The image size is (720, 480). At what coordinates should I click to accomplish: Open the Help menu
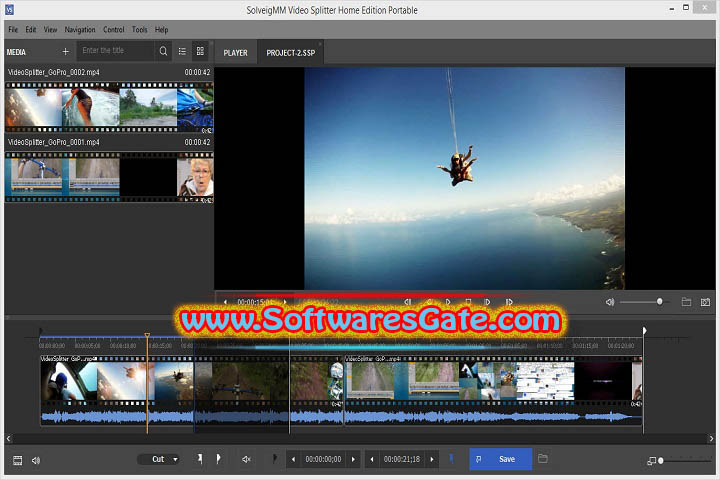[x=161, y=29]
